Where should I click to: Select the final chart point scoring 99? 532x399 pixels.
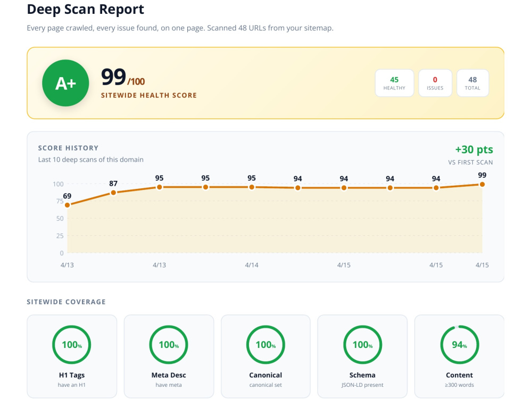pyautogui.click(x=482, y=184)
